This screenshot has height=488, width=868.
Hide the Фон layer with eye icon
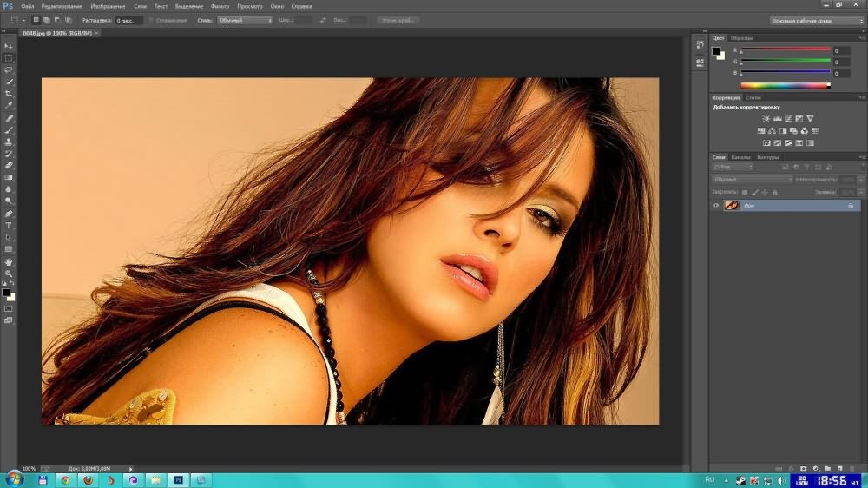pos(716,206)
